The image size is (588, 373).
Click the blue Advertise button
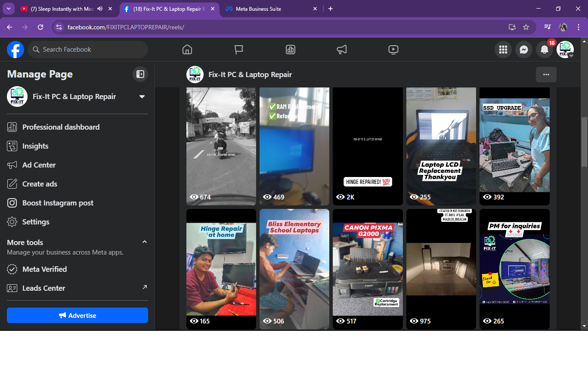pos(77,315)
